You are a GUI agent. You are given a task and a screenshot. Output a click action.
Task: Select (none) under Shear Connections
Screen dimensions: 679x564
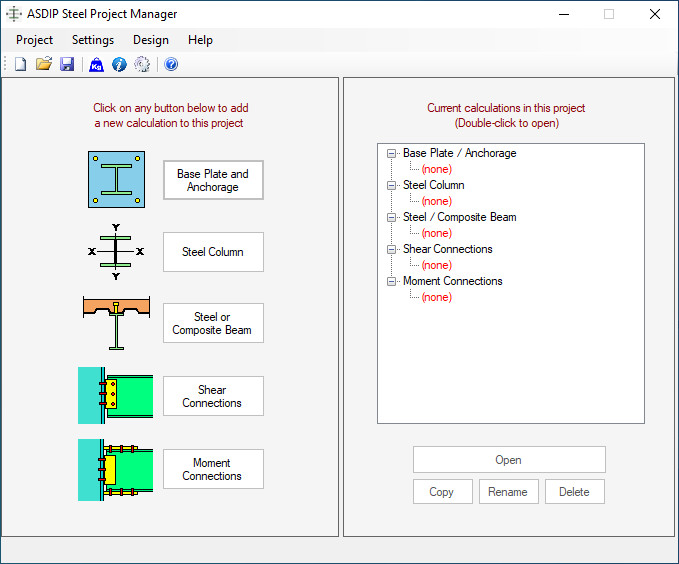(x=436, y=265)
